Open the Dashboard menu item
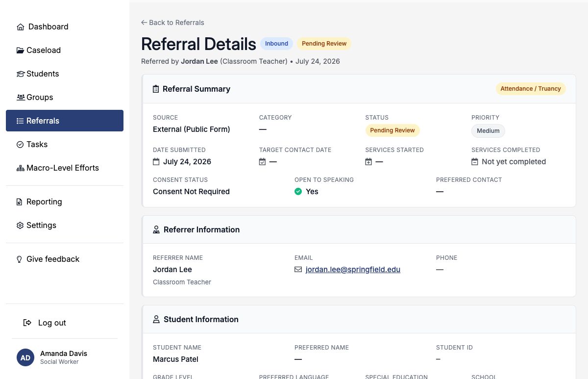The width and height of the screenshot is (588, 379). pos(65,26)
